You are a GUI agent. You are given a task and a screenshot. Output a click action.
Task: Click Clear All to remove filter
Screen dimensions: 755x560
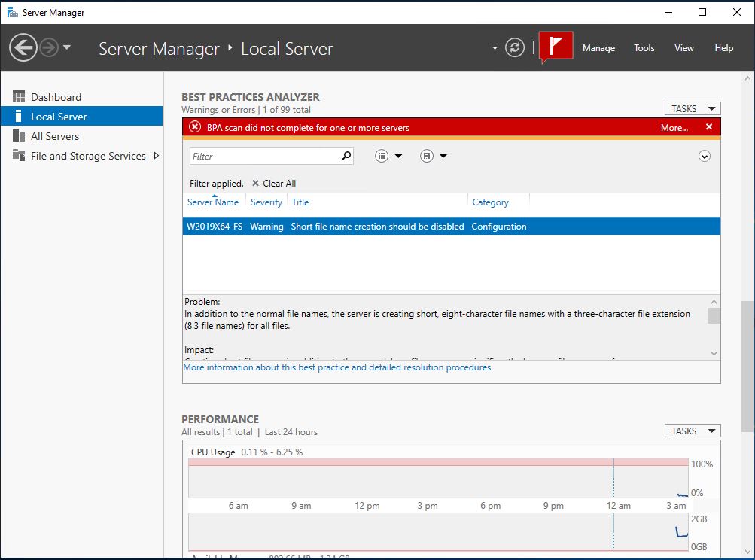click(274, 184)
